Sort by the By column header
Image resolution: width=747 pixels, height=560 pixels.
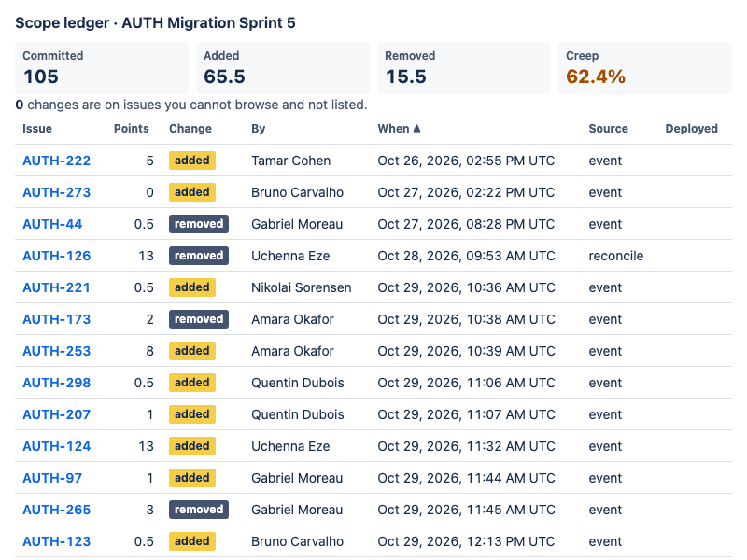[259, 129]
